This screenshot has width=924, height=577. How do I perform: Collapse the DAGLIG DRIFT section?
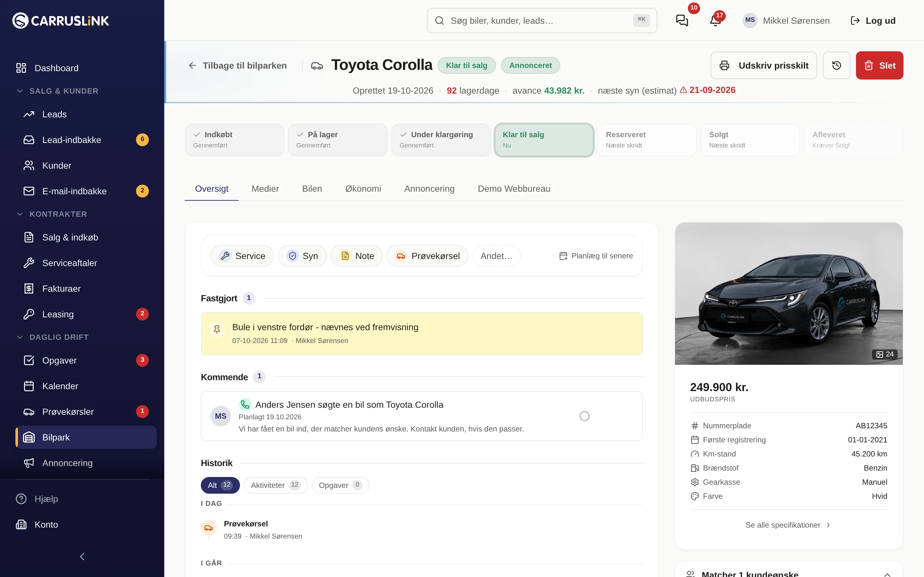tap(20, 337)
